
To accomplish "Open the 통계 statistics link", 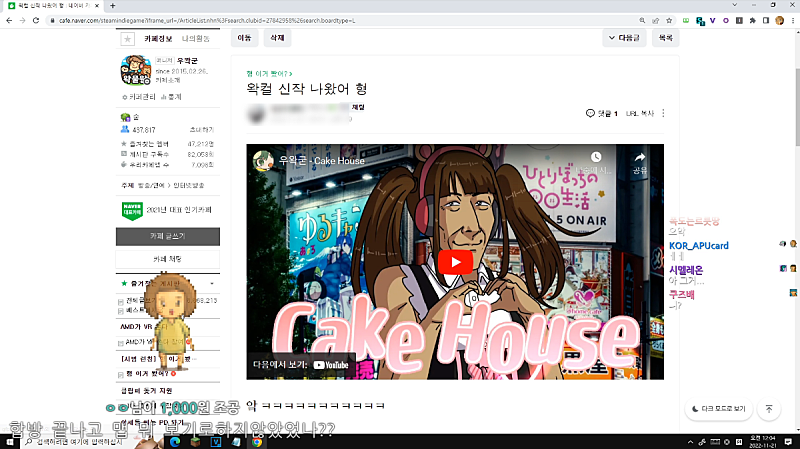I will [x=171, y=97].
